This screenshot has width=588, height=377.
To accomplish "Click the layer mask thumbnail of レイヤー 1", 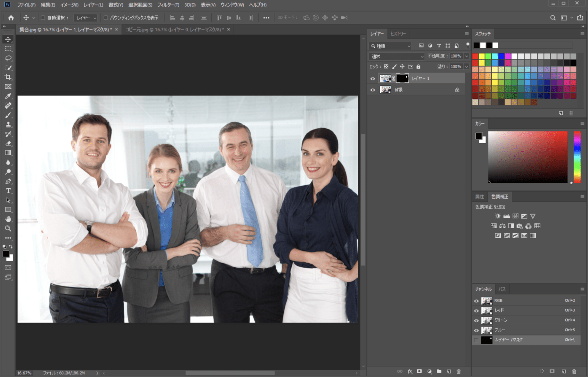I will coord(402,79).
